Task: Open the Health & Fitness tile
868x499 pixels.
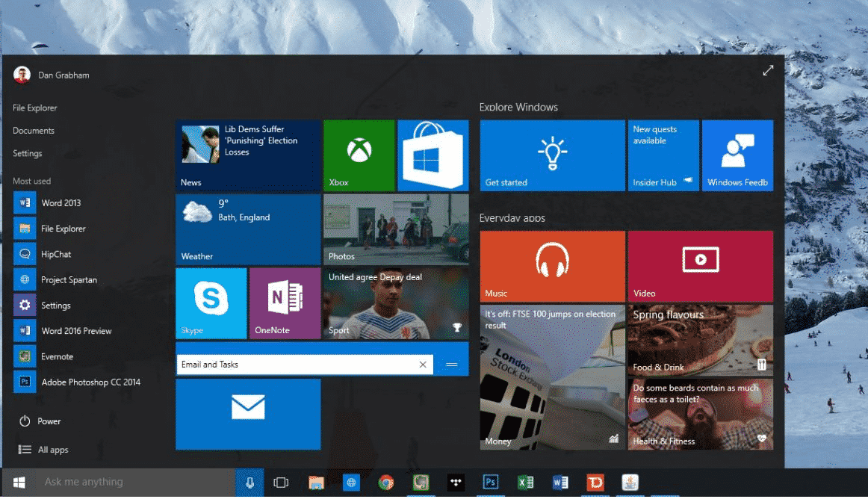Action: coord(700,415)
